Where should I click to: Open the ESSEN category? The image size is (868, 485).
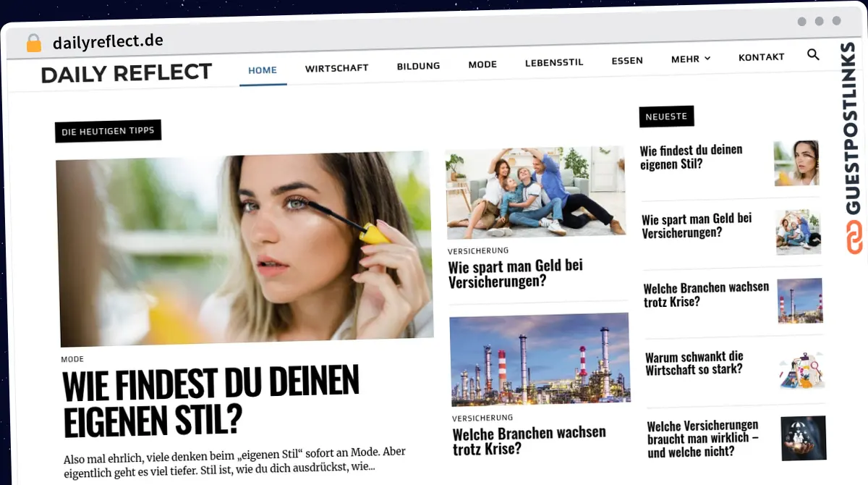pyautogui.click(x=627, y=61)
